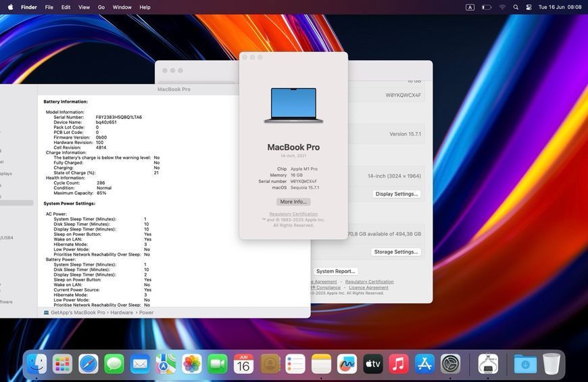Viewport: 588px width, 382px height.
Task: Show battery status in menu bar
Action: (x=487, y=7)
